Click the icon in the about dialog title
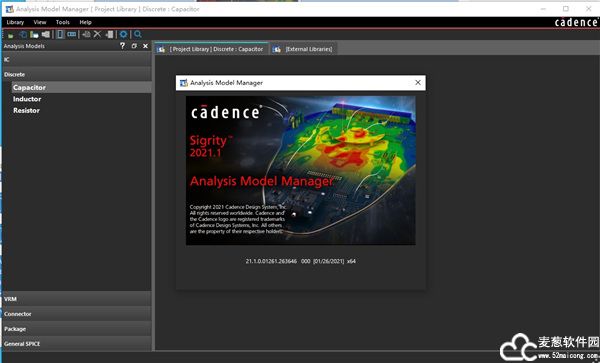Viewport: 600px width, 363px height. 184,83
